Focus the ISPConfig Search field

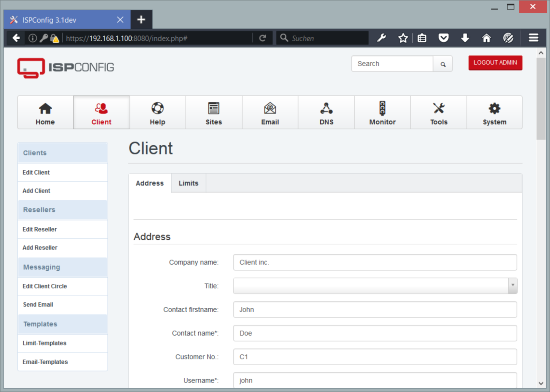393,64
